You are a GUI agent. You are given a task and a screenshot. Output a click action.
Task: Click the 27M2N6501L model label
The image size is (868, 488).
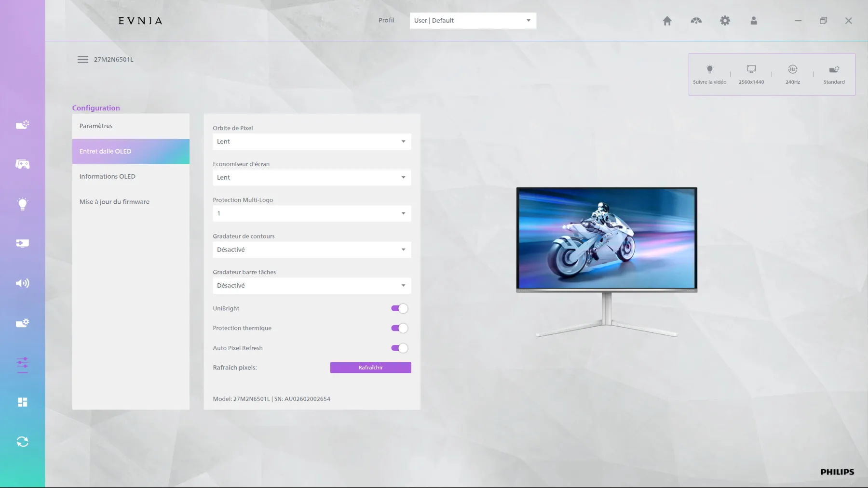113,60
